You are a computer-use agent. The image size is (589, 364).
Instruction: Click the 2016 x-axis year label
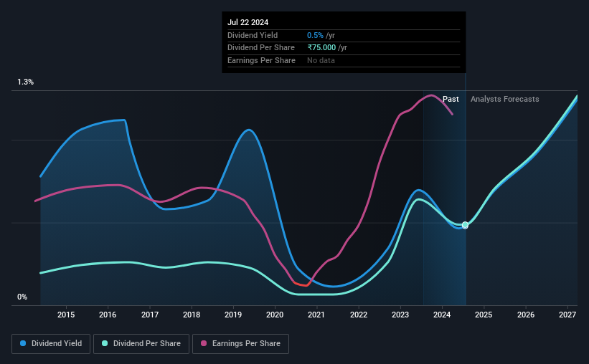108,315
